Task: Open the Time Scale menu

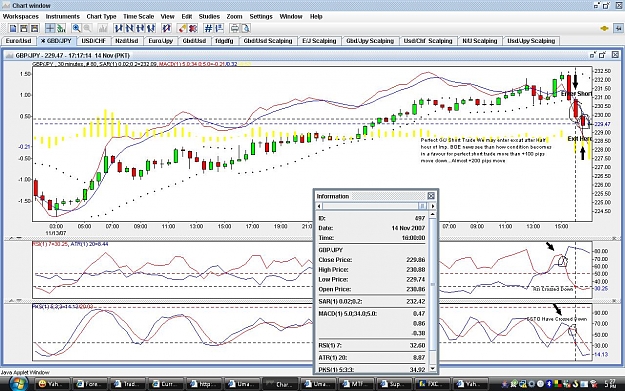Action: [x=138, y=16]
